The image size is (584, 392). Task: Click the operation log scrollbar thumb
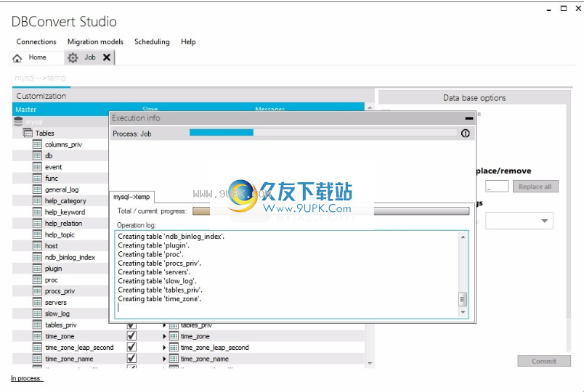point(463,299)
